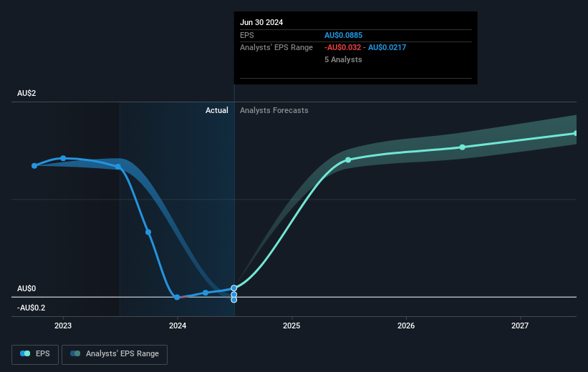
Task: Click the AU$0.0217 range high value
Action: pos(387,48)
